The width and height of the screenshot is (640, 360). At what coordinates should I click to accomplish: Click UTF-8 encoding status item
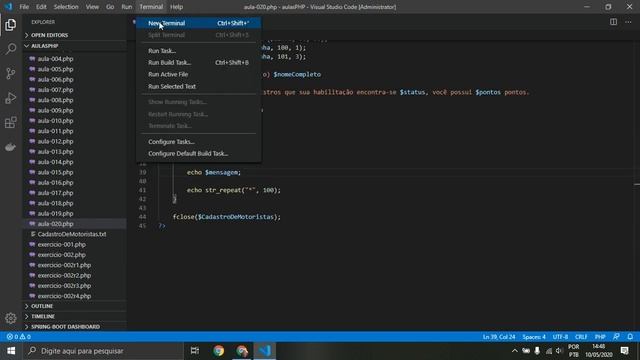[x=560, y=337]
